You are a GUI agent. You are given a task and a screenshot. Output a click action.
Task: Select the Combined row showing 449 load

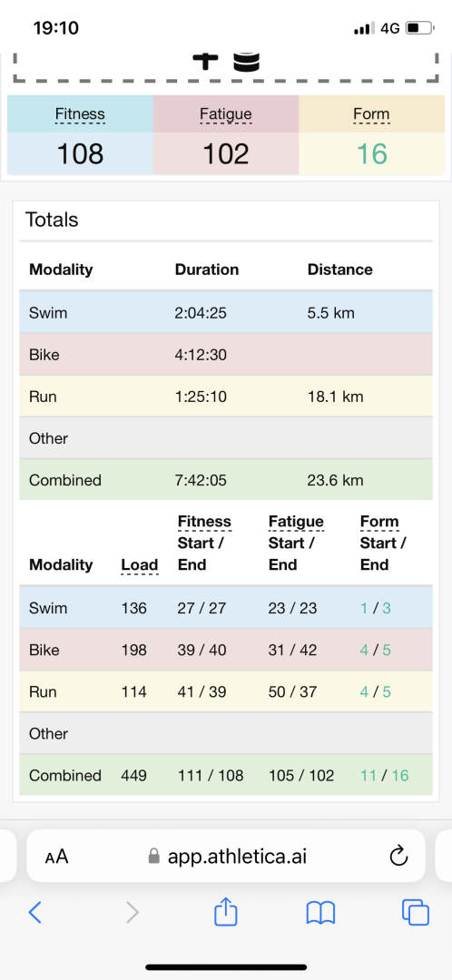pyautogui.click(x=226, y=775)
